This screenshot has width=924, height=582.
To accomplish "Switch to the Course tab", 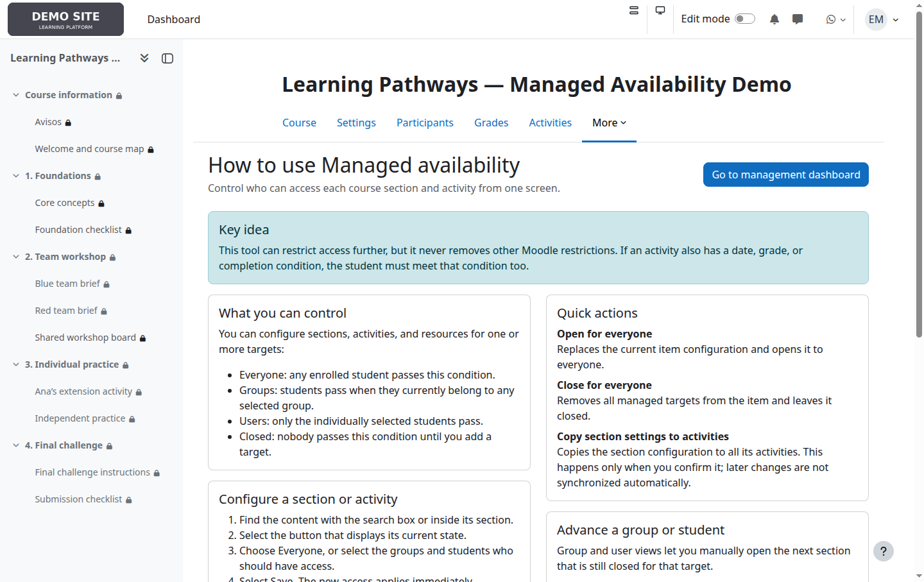I will pos(299,123).
